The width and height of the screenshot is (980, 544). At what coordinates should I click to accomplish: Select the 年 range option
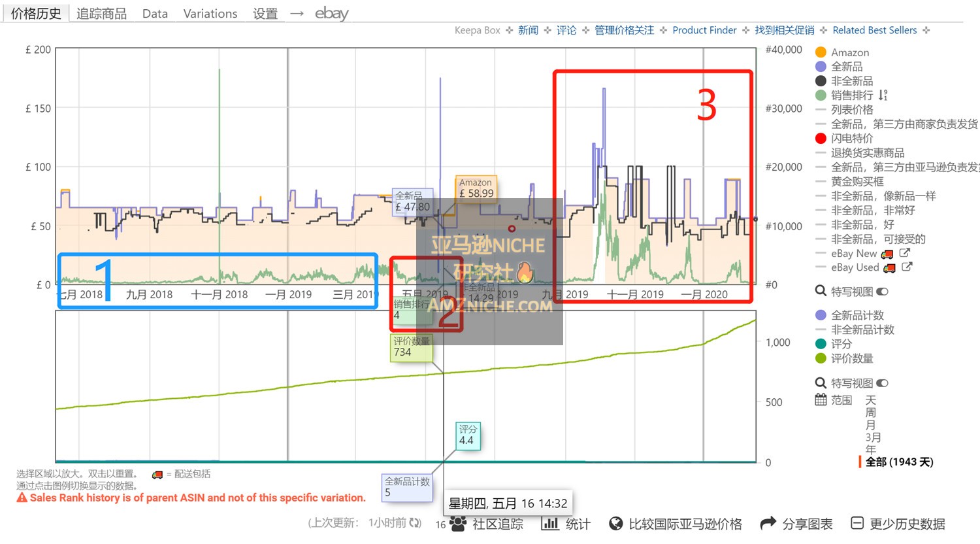coord(870,450)
